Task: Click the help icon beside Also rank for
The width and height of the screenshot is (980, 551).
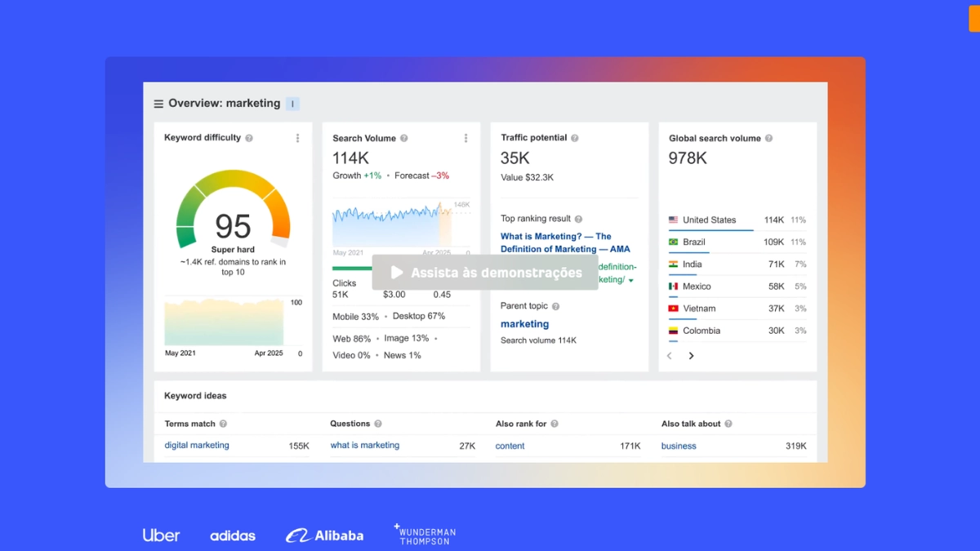Action: pos(555,424)
